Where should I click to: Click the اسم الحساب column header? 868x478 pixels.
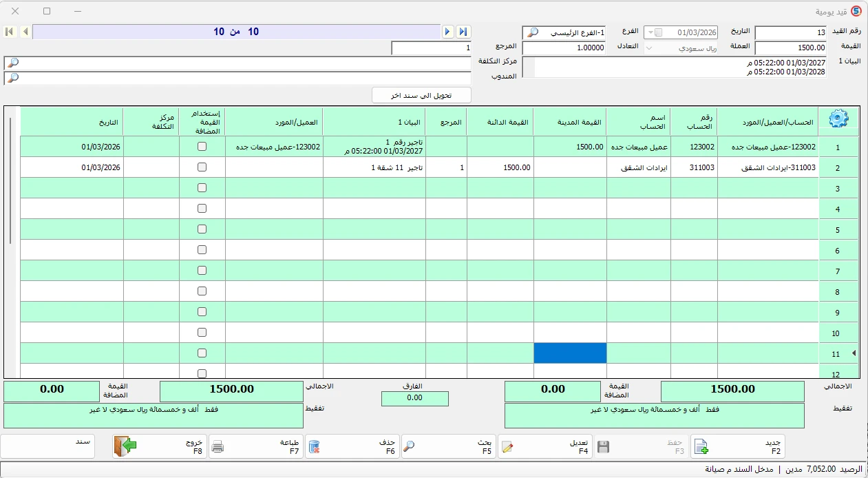638,123
